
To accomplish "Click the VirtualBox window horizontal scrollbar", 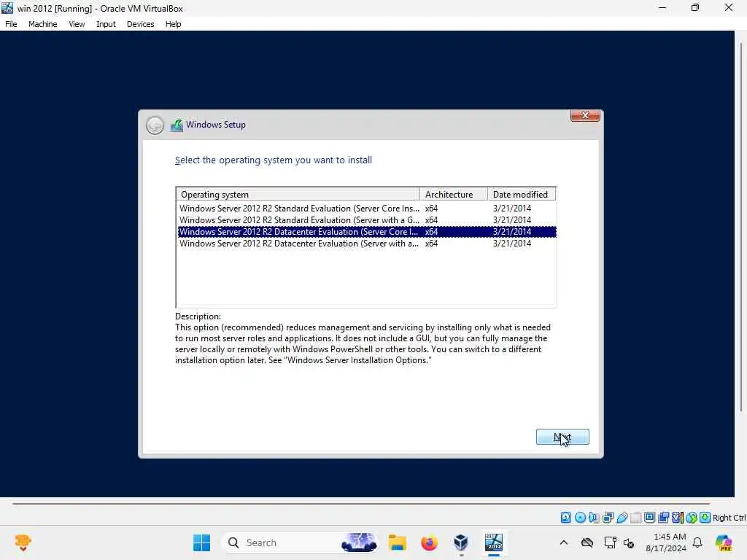I will tap(361, 503).
